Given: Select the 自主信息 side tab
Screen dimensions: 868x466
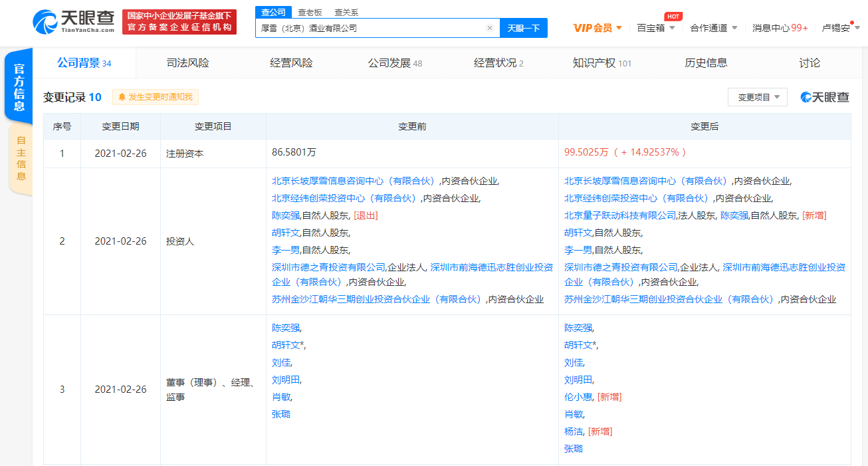Looking at the screenshot, I should point(21,158).
